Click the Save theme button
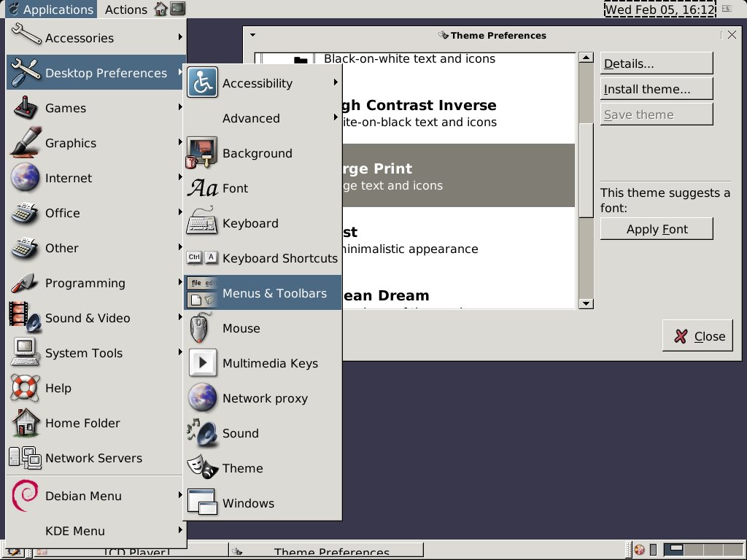Viewport: 747px width, 560px height. pyautogui.click(x=657, y=114)
